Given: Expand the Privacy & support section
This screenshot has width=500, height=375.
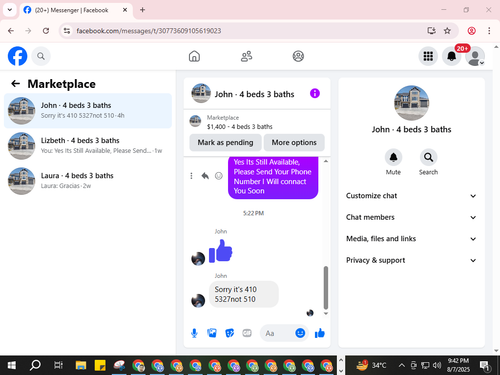Looking at the screenshot, I should (411, 260).
